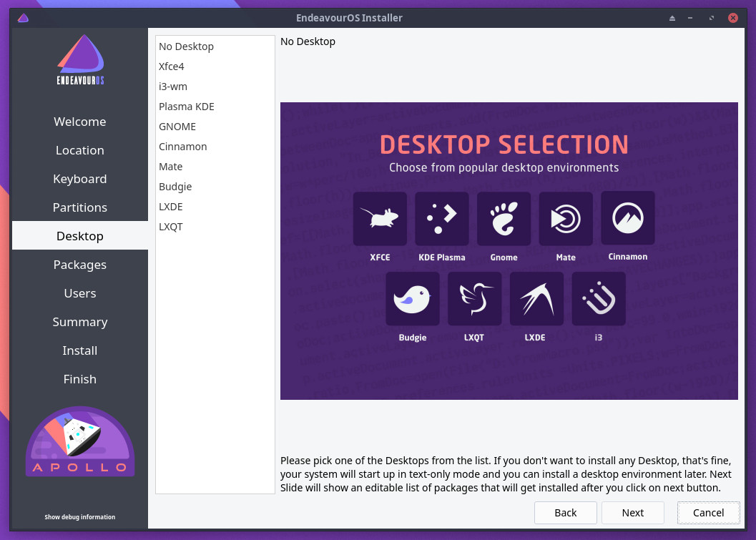The width and height of the screenshot is (756, 540).
Task: Pick Budgie from the desktop list
Action: (215, 187)
